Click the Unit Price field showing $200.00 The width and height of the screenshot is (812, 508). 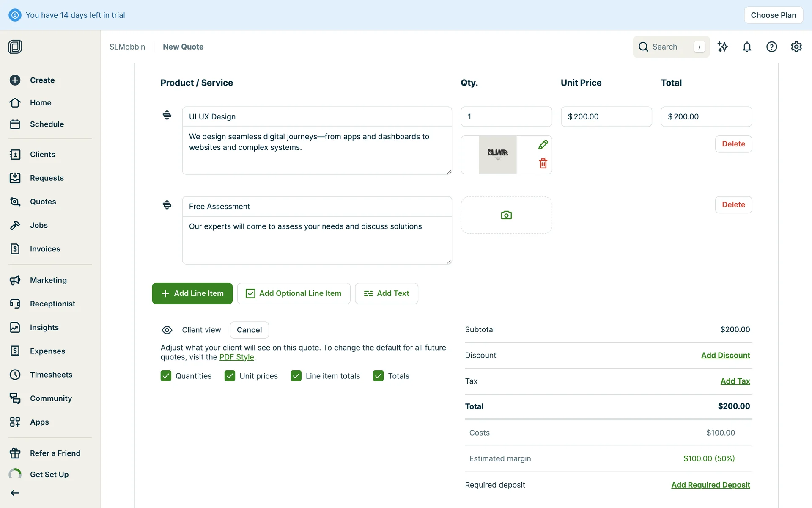(606, 116)
